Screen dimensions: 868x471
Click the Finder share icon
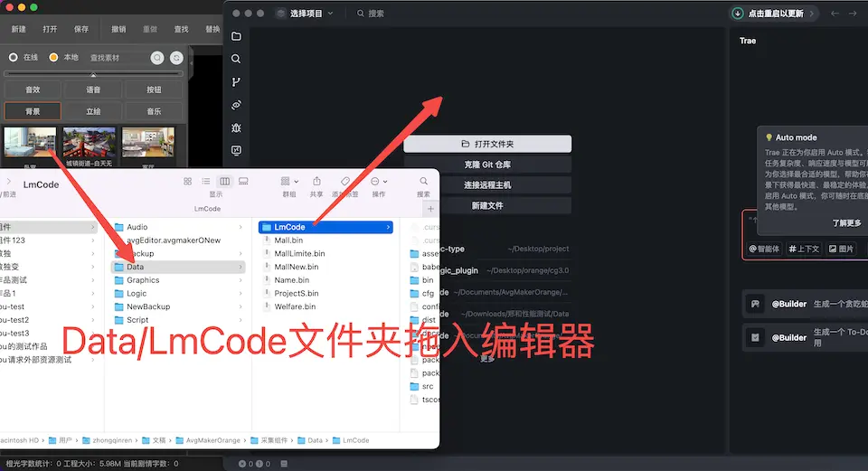(x=316, y=182)
